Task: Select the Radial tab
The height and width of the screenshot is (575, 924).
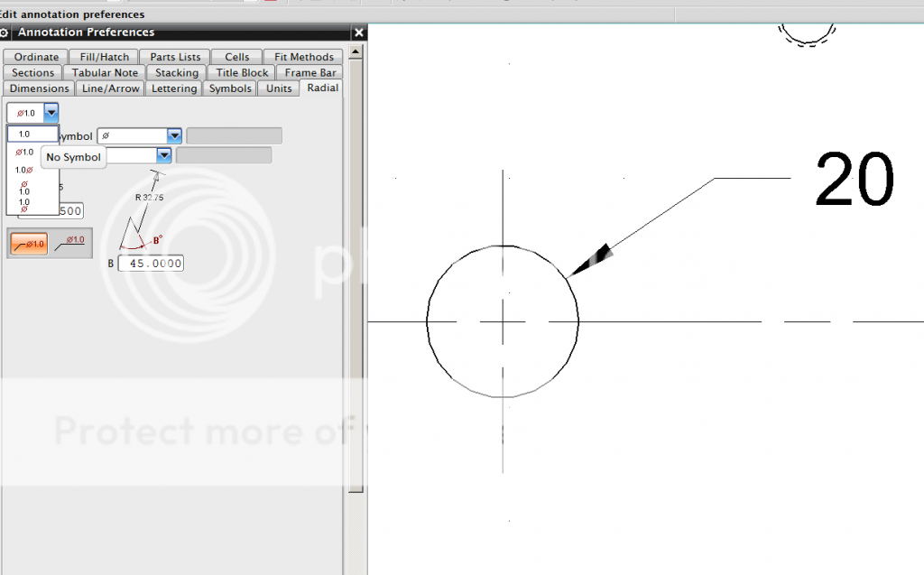Action: coord(322,88)
